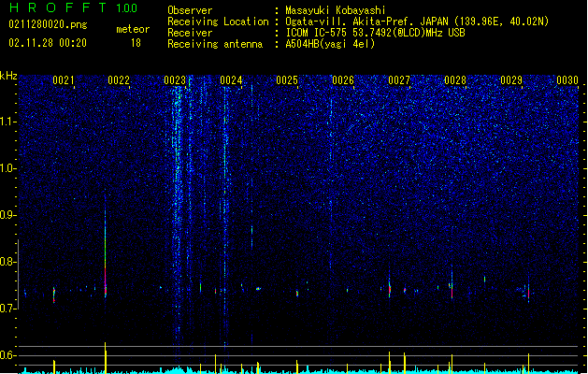Click the version number 1.0.0

[x=126, y=8]
